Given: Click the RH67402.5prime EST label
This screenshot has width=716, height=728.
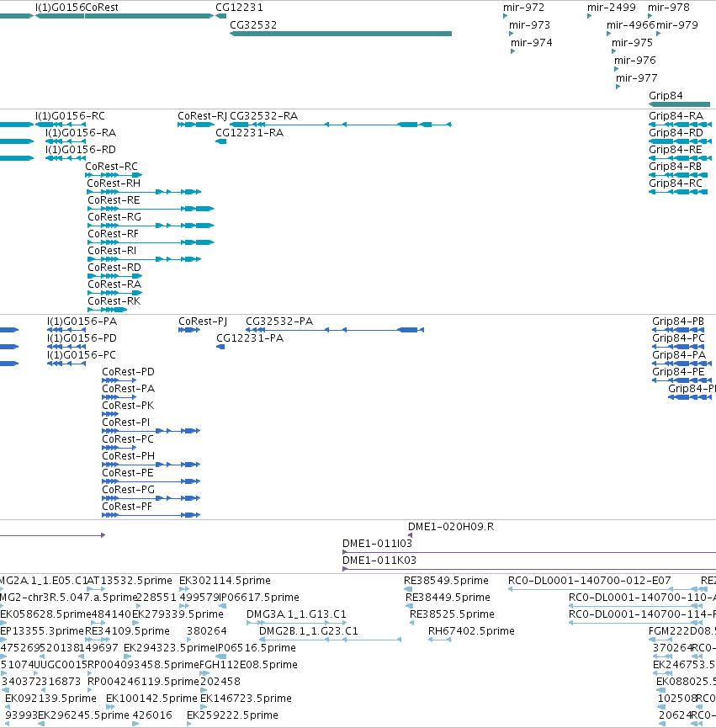Looking at the screenshot, I should tap(471, 631).
